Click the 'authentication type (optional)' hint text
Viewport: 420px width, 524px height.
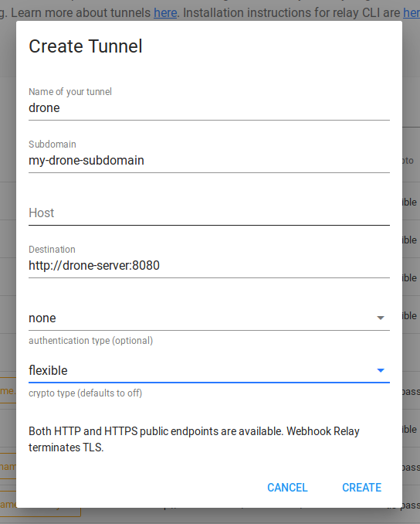[91, 341]
